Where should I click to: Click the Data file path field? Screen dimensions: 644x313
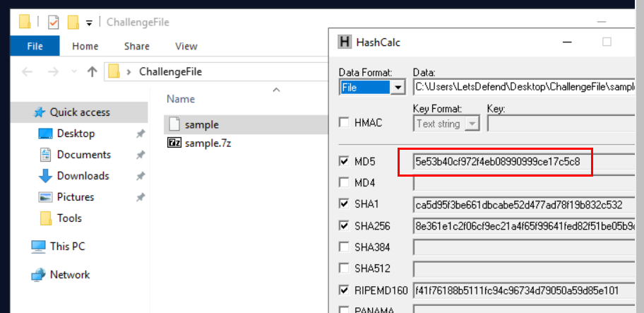524,87
